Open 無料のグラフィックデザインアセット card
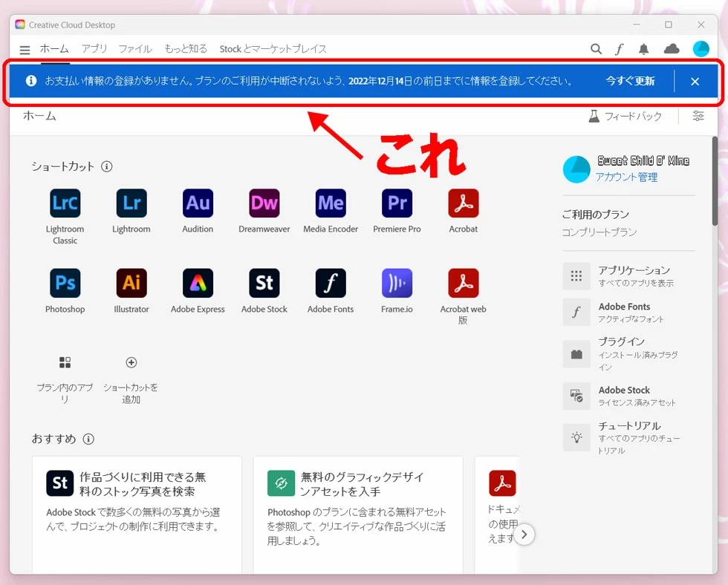This screenshot has height=585, width=728. [358, 515]
